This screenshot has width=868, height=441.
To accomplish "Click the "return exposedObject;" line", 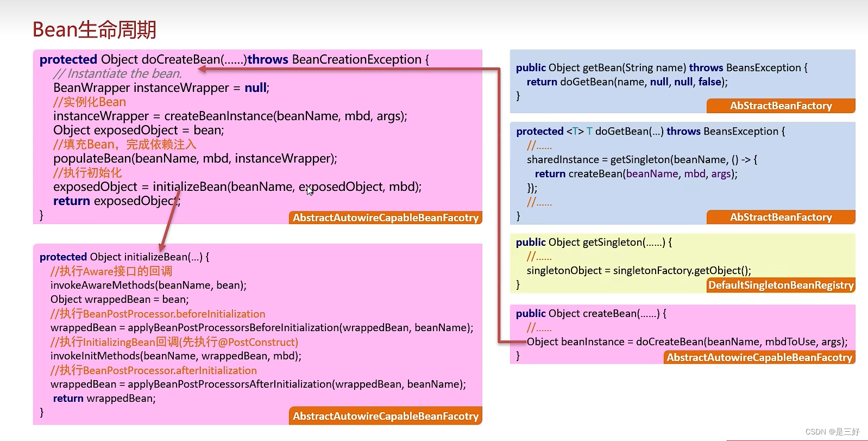I will [117, 201].
